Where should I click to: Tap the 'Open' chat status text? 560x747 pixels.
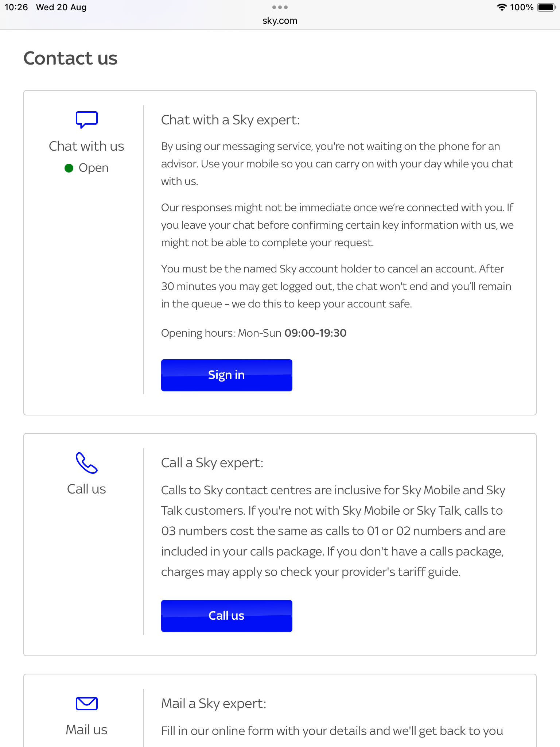[94, 168]
